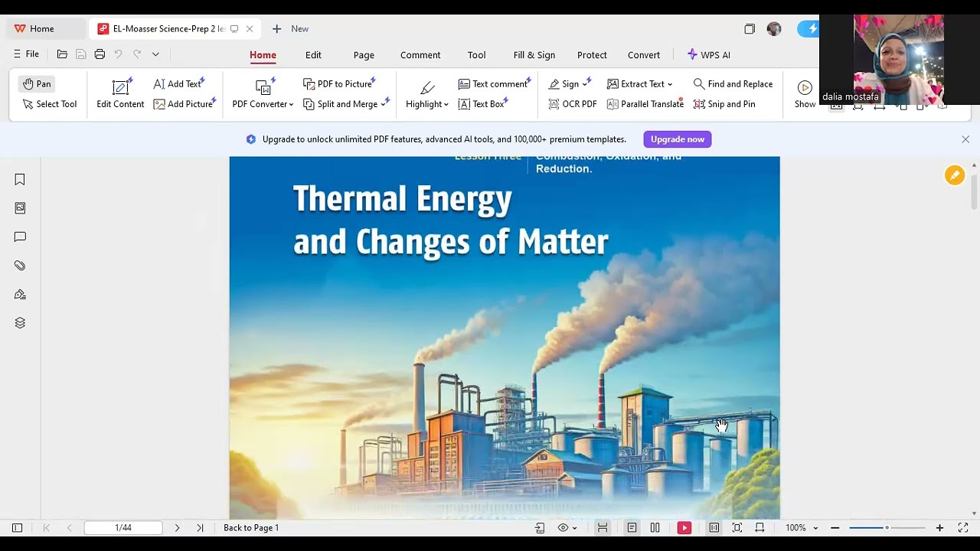Open the signature sidebar panel

pyautogui.click(x=20, y=295)
